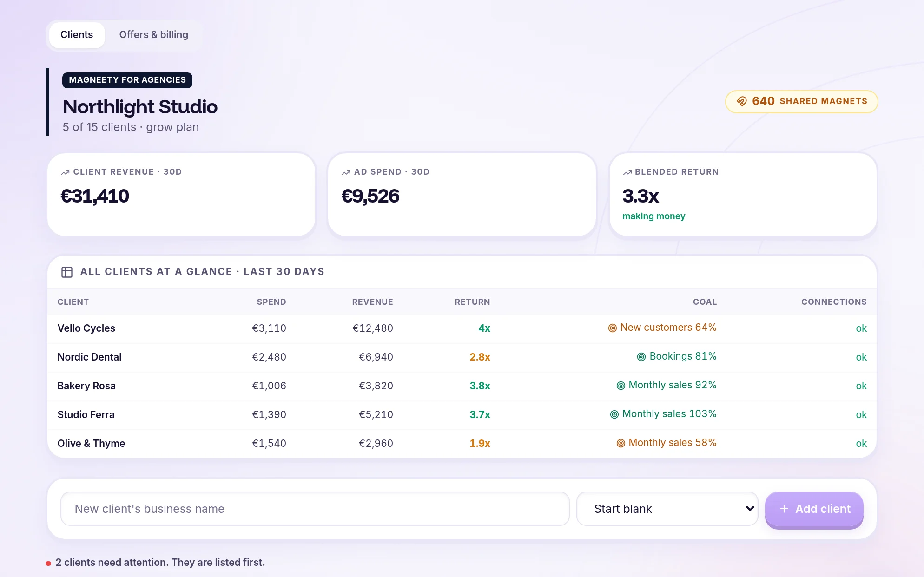Image resolution: width=924 pixels, height=577 pixels.
Task: Open the Vello Cycles client row
Action: [462, 328]
